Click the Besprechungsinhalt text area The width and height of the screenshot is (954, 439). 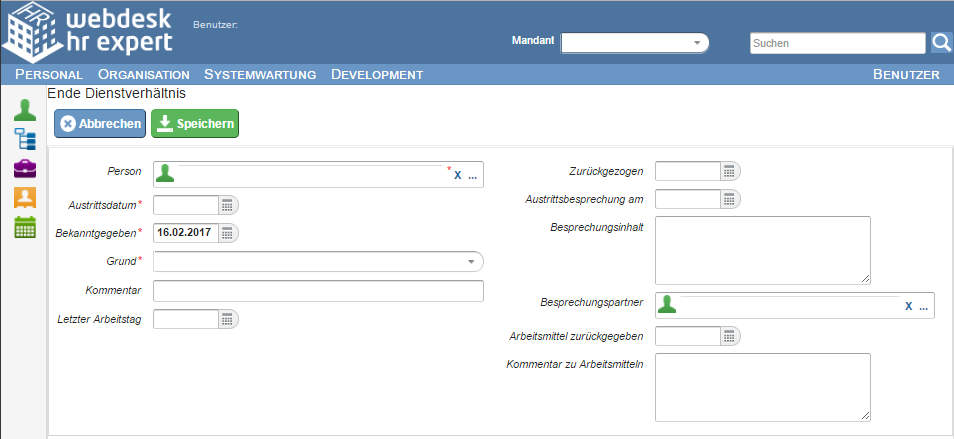[762, 250]
